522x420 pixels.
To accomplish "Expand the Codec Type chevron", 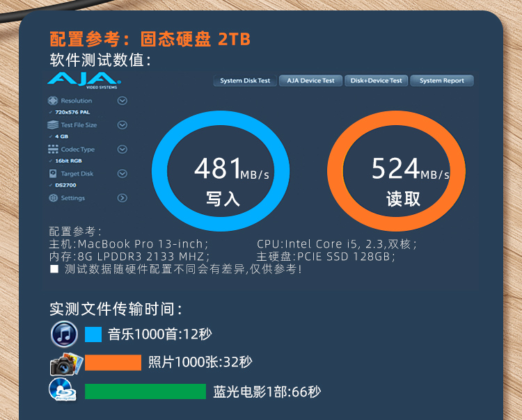I will [x=122, y=149].
